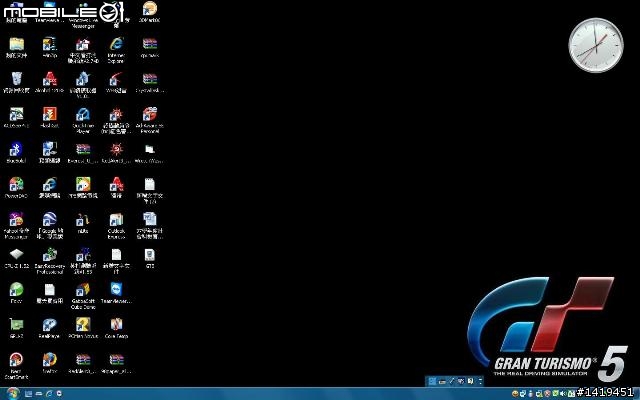Open the language bar options arrow
Viewport: 640px width, 400px height.
click(x=480, y=381)
